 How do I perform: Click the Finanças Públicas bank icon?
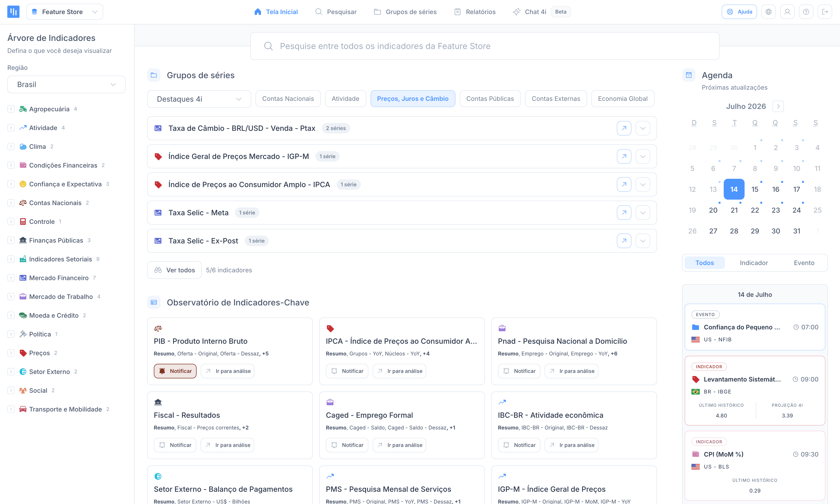pos(23,241)
